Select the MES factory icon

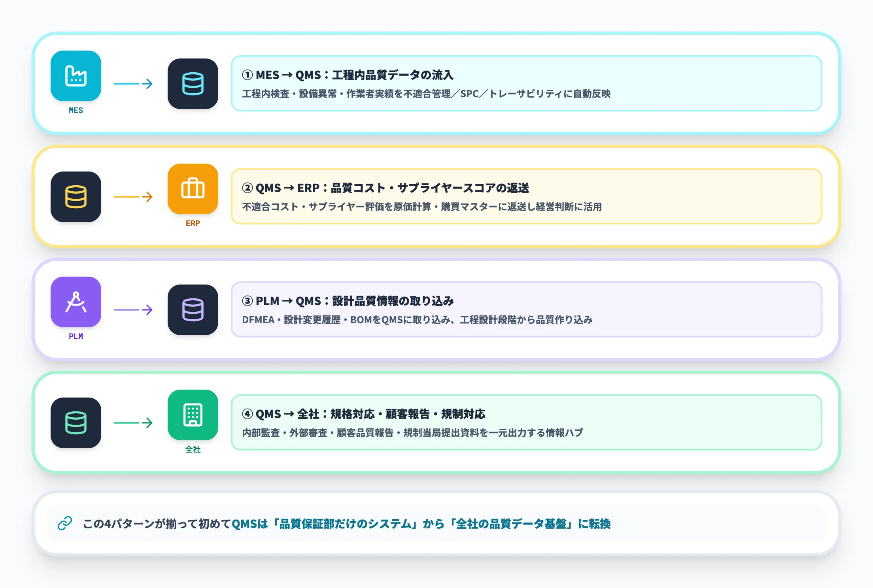click(x=76, y=77)
